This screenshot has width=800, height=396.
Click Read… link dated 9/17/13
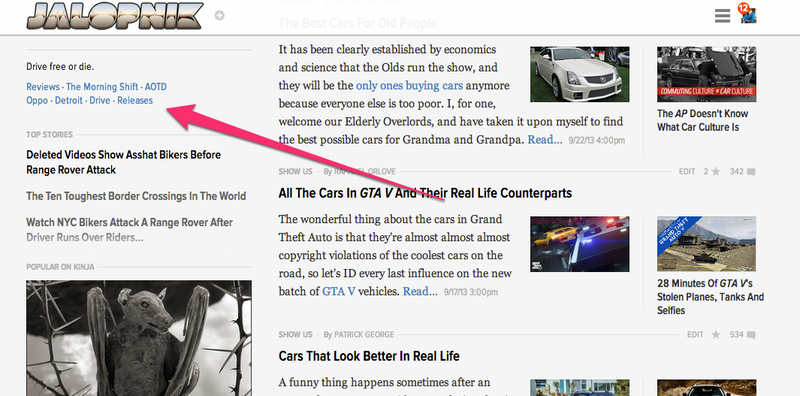420,291
